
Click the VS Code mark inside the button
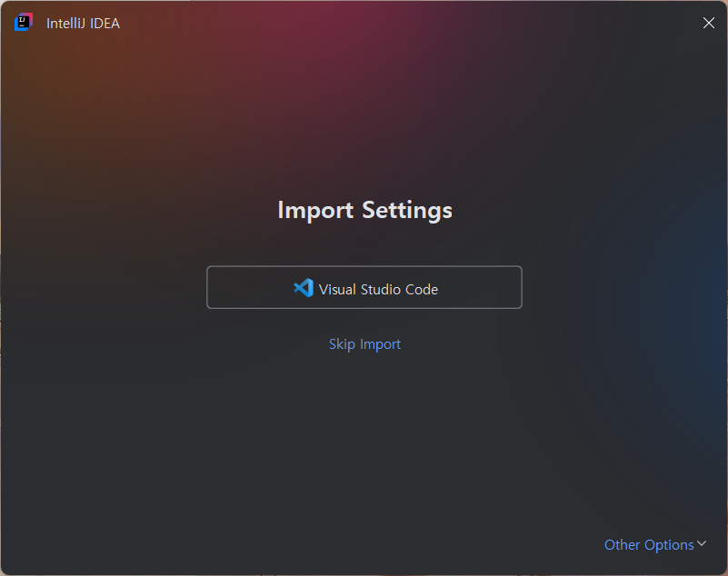tap(303, 287)
